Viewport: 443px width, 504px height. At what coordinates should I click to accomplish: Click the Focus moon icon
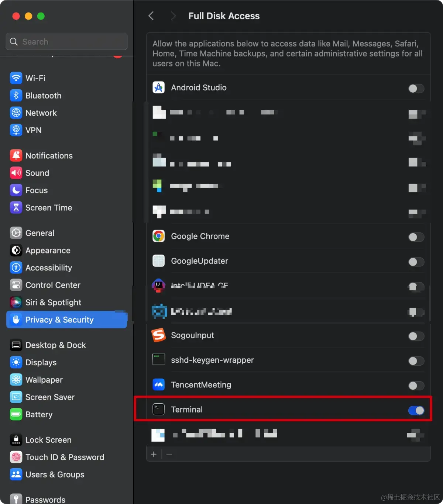coord(16,190)
